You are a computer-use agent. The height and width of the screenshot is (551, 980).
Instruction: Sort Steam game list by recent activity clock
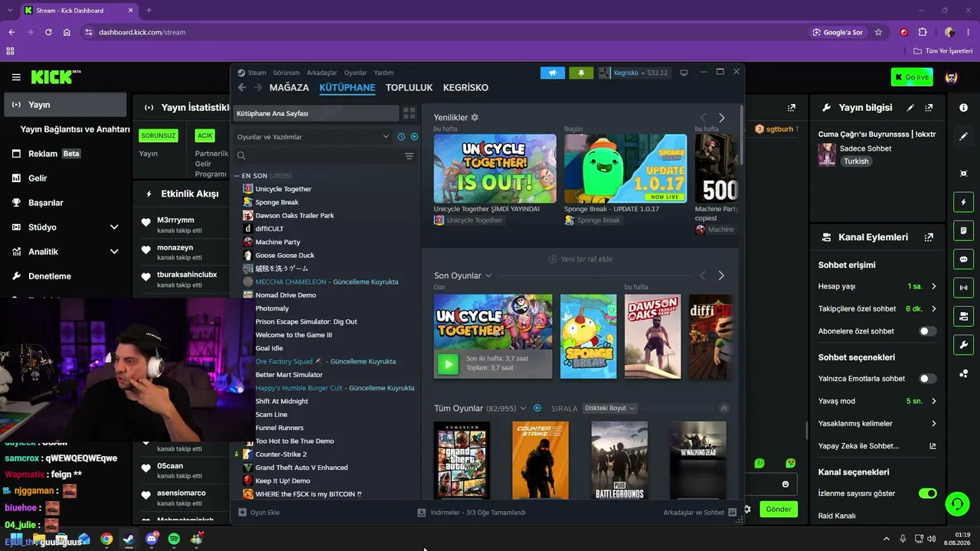point(401,137)
